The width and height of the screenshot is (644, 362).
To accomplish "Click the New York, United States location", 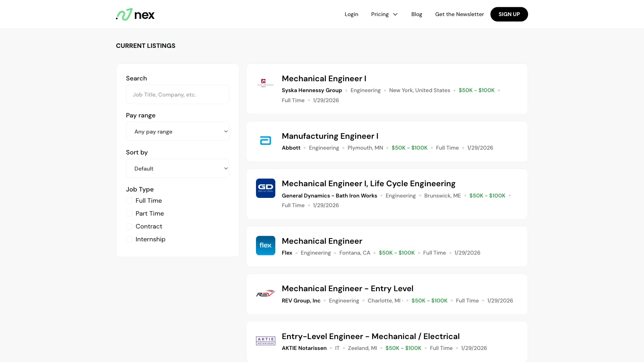I will point(420,90).
